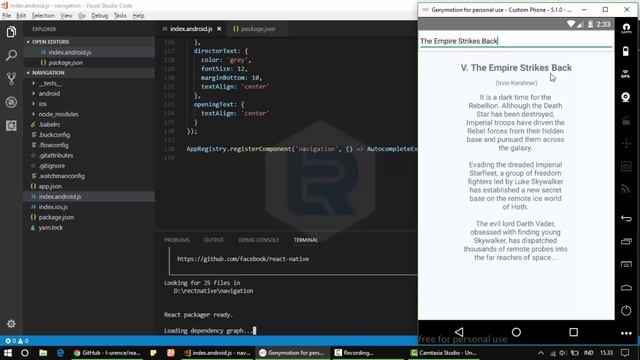Switch to the Output panel tab
The image size is (640, 360).
coord(213,240)
